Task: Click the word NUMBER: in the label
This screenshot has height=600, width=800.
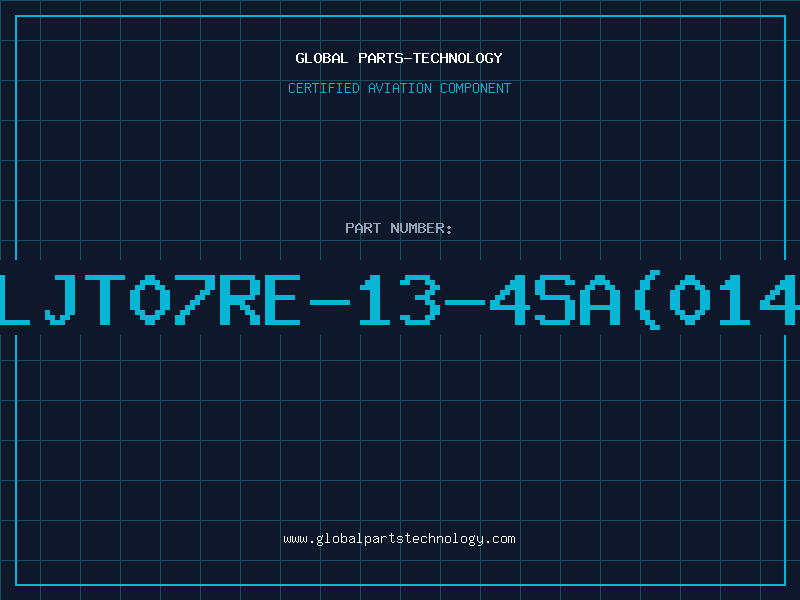Action: coord(421,228)
